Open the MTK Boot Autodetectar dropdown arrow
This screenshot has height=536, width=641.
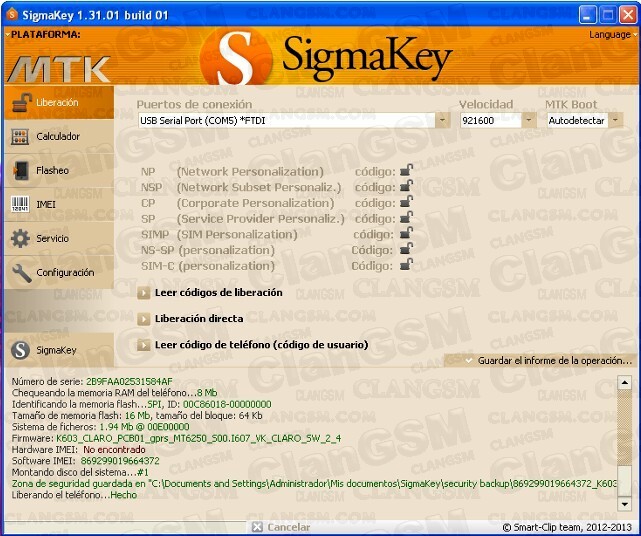(x=616, y=121)
